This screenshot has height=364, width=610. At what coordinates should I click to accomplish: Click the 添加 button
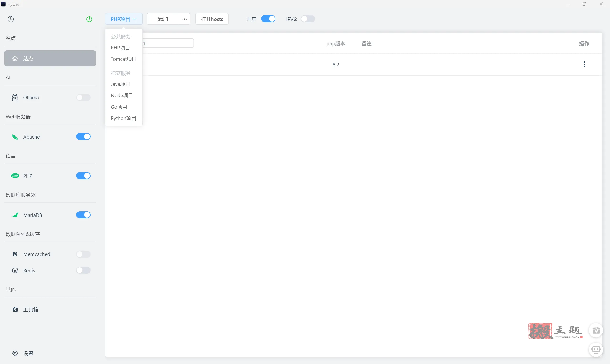tap(163, 19)
